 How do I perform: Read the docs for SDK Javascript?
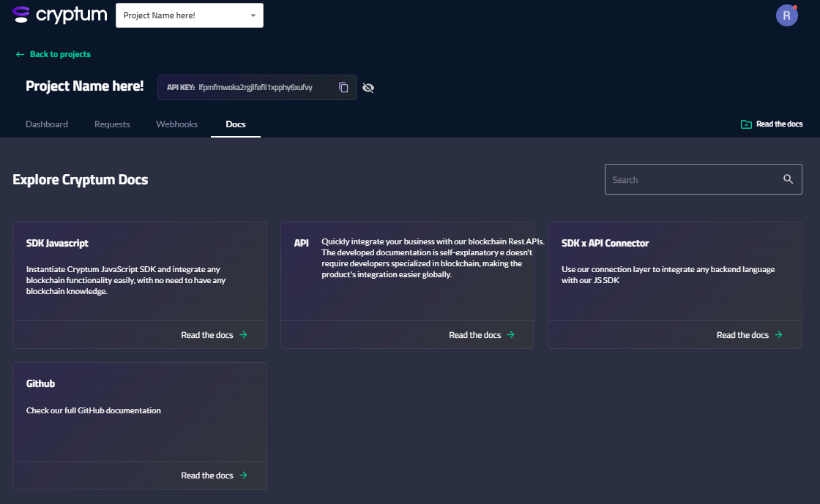click(x=207, y=335)
